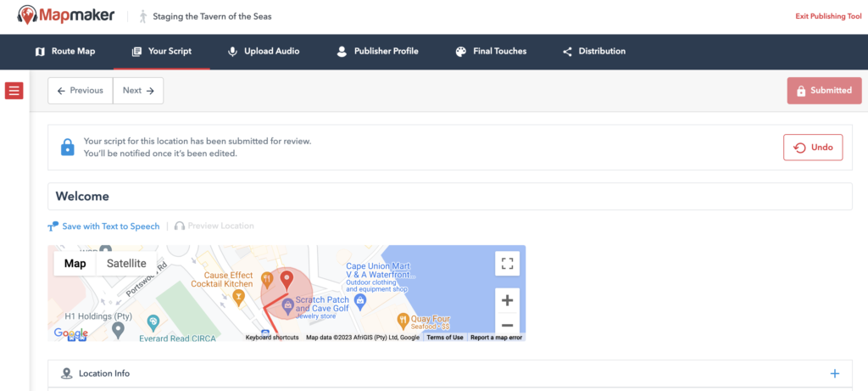Open the Publisher Profile tab
868x391 pixels.
pyautogui.click(x=377, y=52)
